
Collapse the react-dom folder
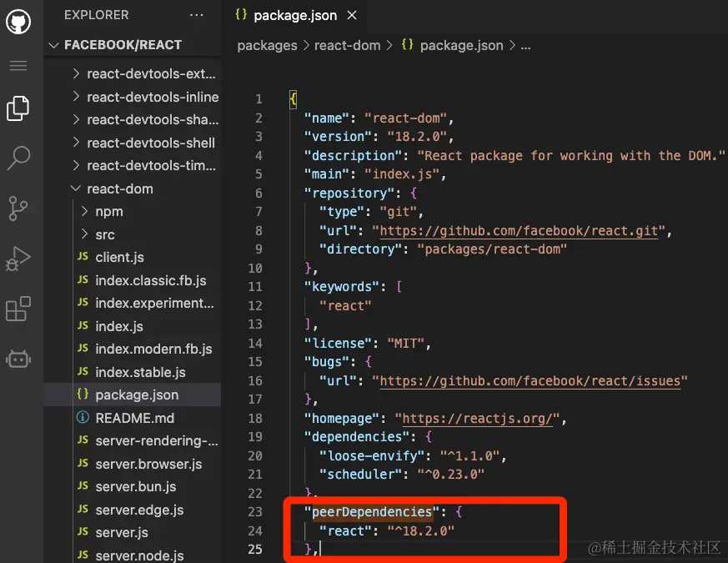pos(76,189)
